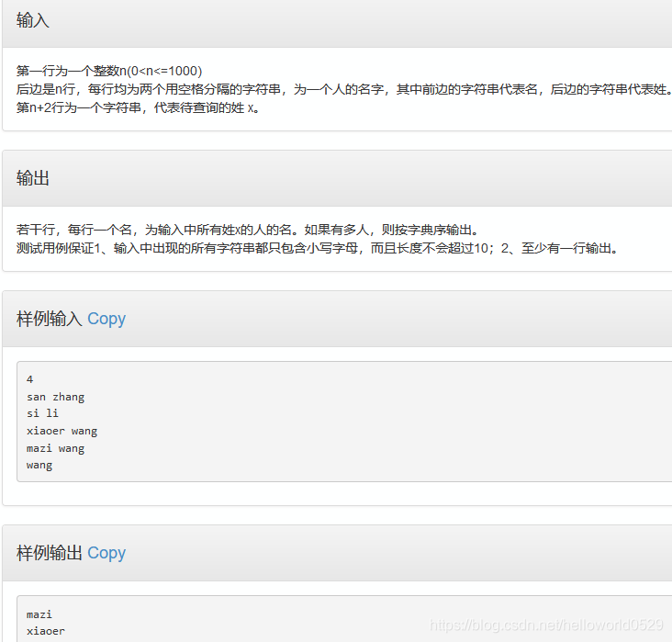672x642 pixels.
Task: Click the sample output line 'xiaoer'
Action: (46, 631)
